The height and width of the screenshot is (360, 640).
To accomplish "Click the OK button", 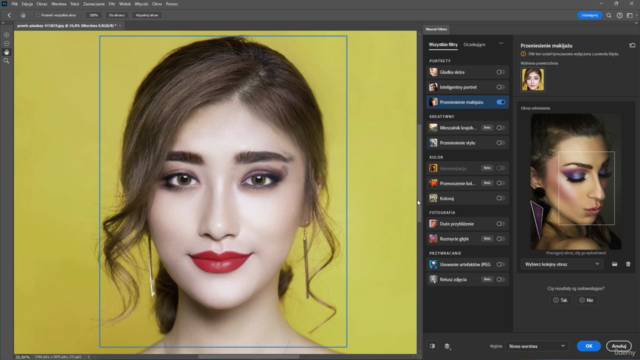I will 589,346.
